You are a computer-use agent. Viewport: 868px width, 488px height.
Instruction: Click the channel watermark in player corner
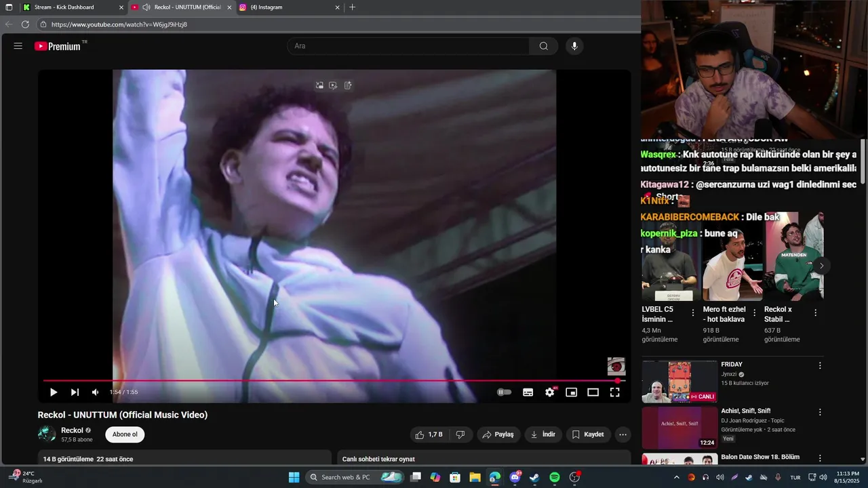tap(616, 367)
